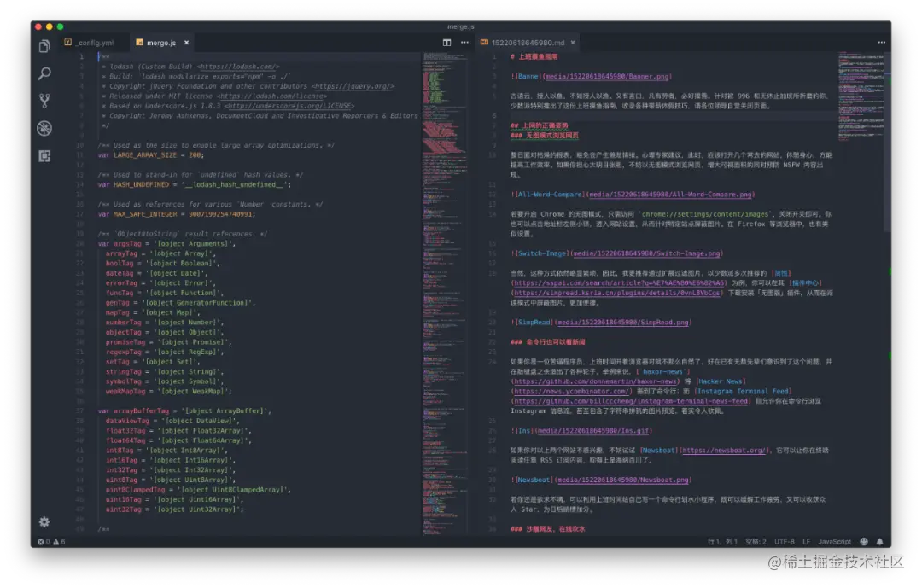This screenshot has height=588, width=922.
Task: Open the Extensions panel
Action: click(44, 156)
